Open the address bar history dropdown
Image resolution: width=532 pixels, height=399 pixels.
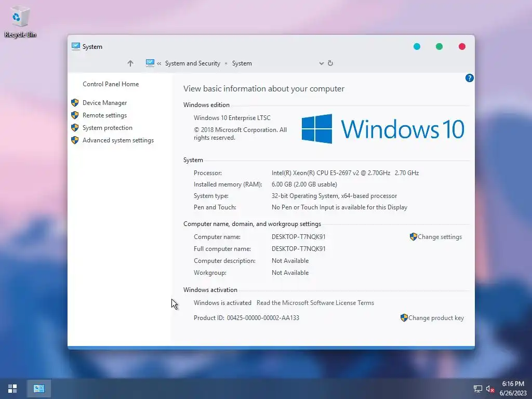321,63
